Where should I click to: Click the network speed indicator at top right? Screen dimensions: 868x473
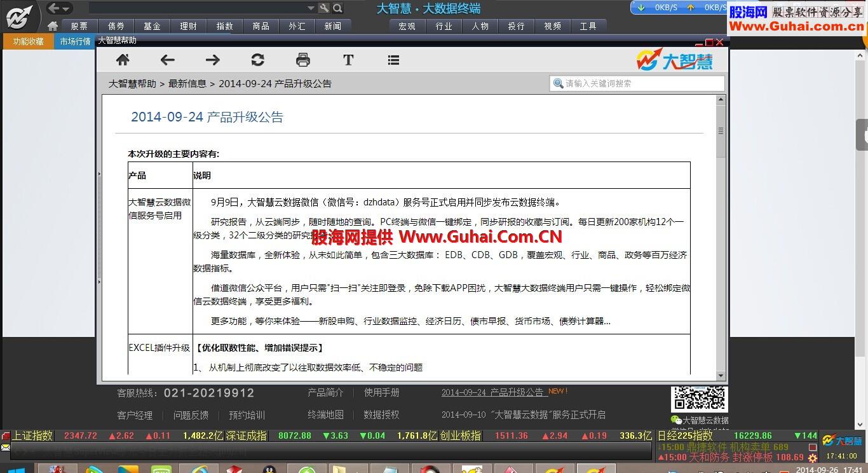tap(679, 8)
